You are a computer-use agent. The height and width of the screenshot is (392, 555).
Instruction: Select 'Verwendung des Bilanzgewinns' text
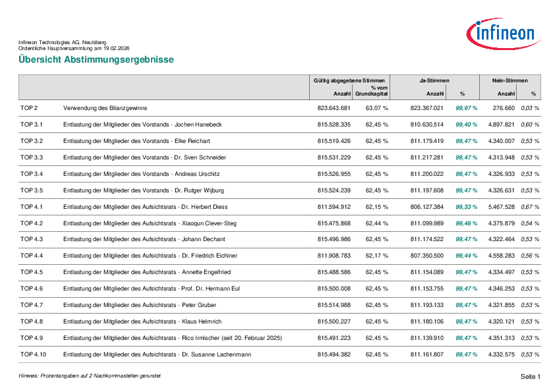pyautogui.click(x=105, y=108)
